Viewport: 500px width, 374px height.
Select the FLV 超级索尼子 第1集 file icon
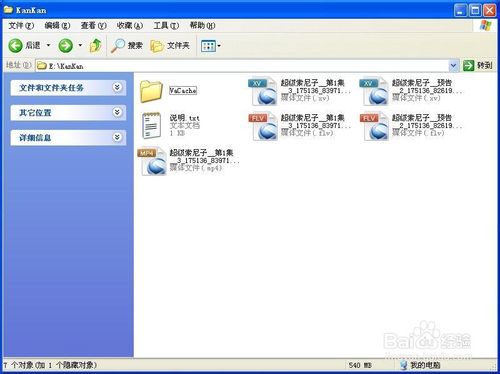click(x=263, y=127)
